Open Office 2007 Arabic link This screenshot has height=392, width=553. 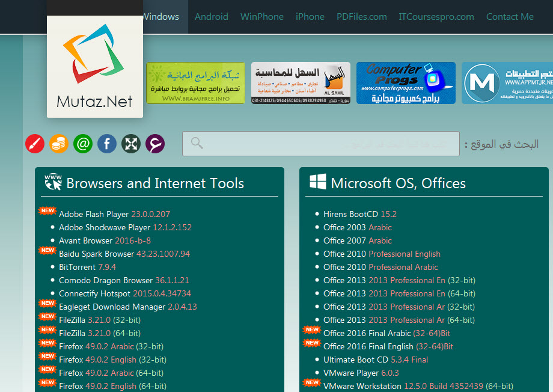pos(358,240)
